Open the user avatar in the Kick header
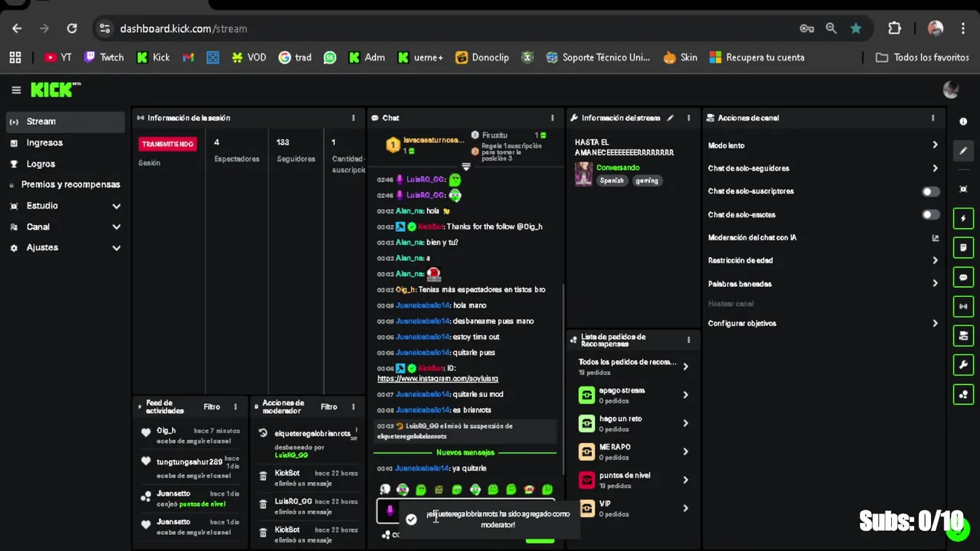 pyautogui.click(x=951, y=90)
